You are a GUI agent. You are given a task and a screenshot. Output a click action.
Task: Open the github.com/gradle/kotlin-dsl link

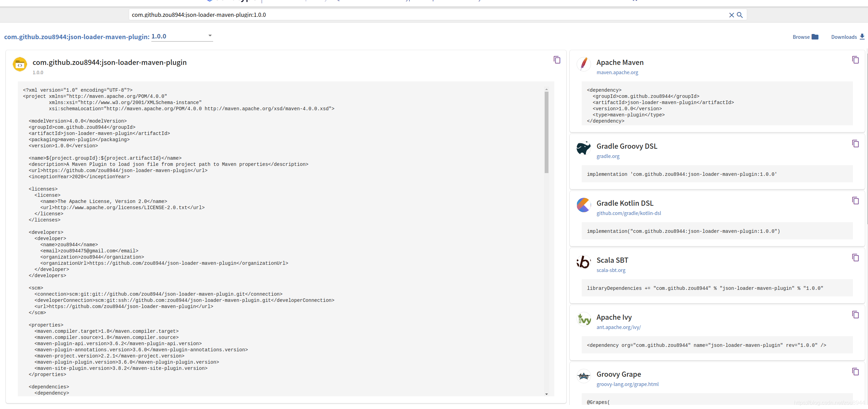coord(629,213)
